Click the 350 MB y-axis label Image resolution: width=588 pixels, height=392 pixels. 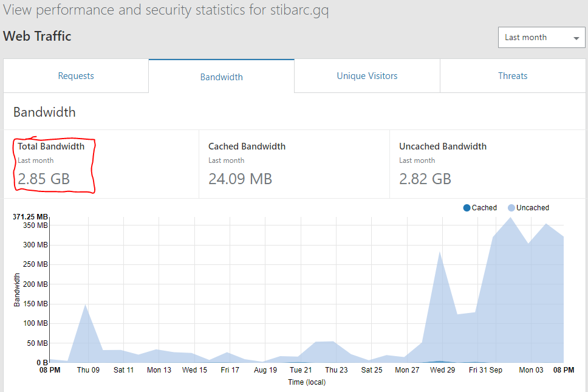(x=35, y=225)
